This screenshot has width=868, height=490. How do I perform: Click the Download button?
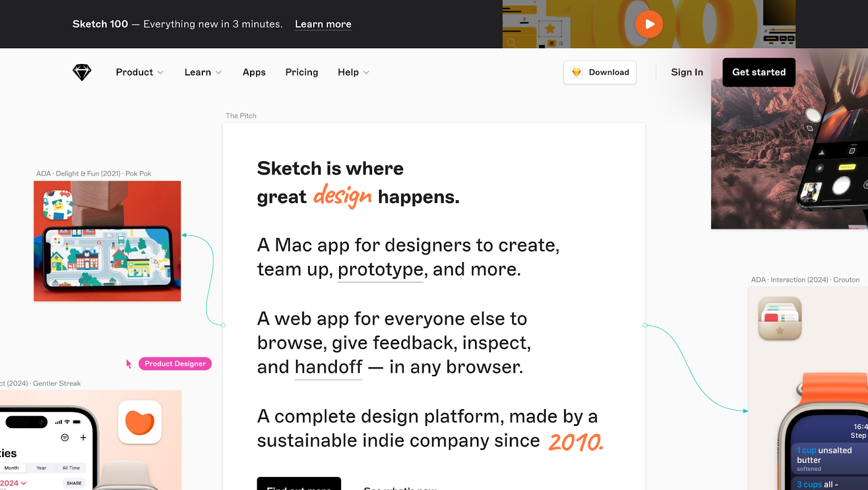click(600, 72)
